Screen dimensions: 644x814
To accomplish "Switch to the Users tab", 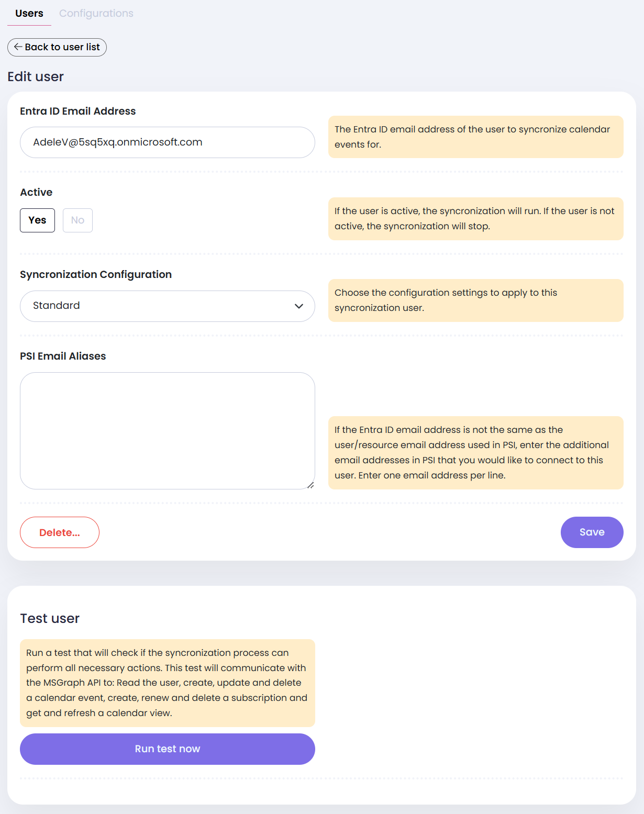I will coord(29,14).
